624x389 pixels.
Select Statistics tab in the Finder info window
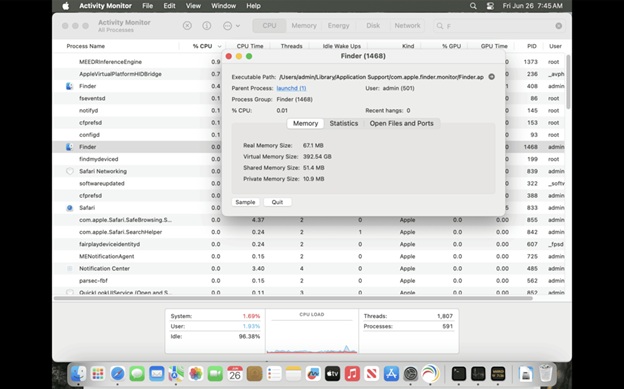pyautogui.click(x=344, y=123)
